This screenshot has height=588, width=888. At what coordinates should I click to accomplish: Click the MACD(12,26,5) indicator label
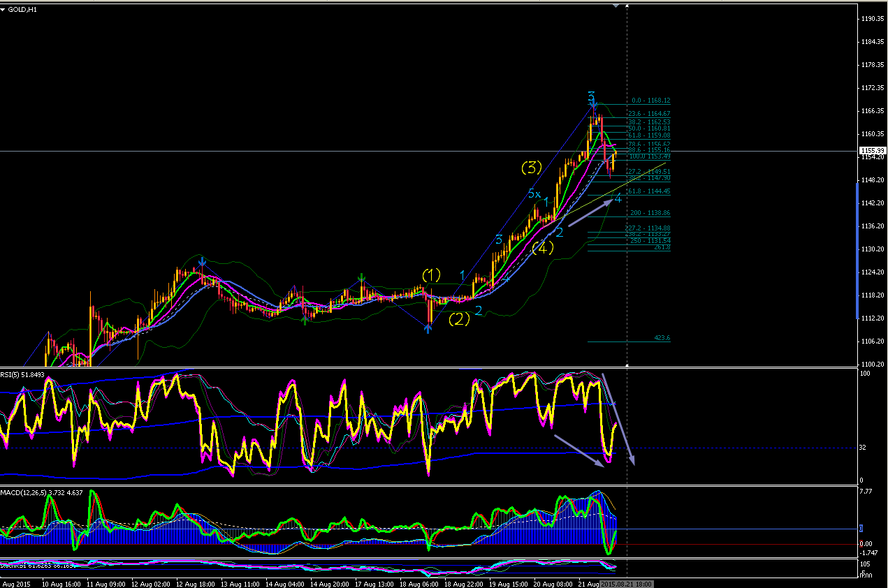[42, 493]
